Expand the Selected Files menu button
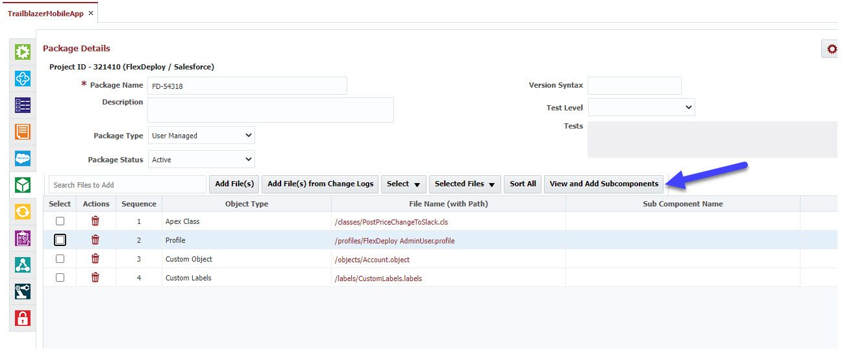The height and width of the screenshot is (359, 868). pos(465,184)
